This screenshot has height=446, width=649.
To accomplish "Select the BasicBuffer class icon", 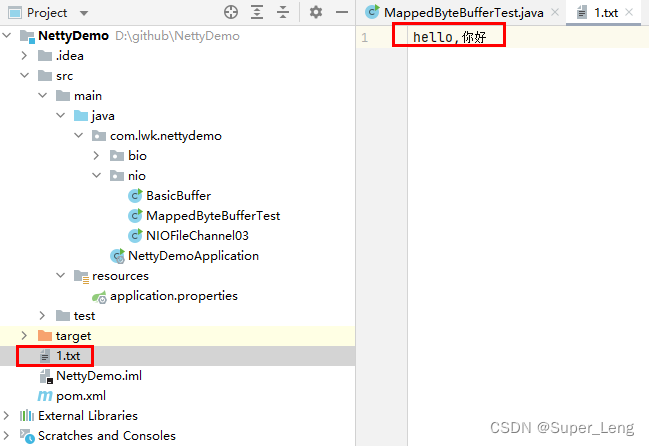I will [x=135, y=195].
